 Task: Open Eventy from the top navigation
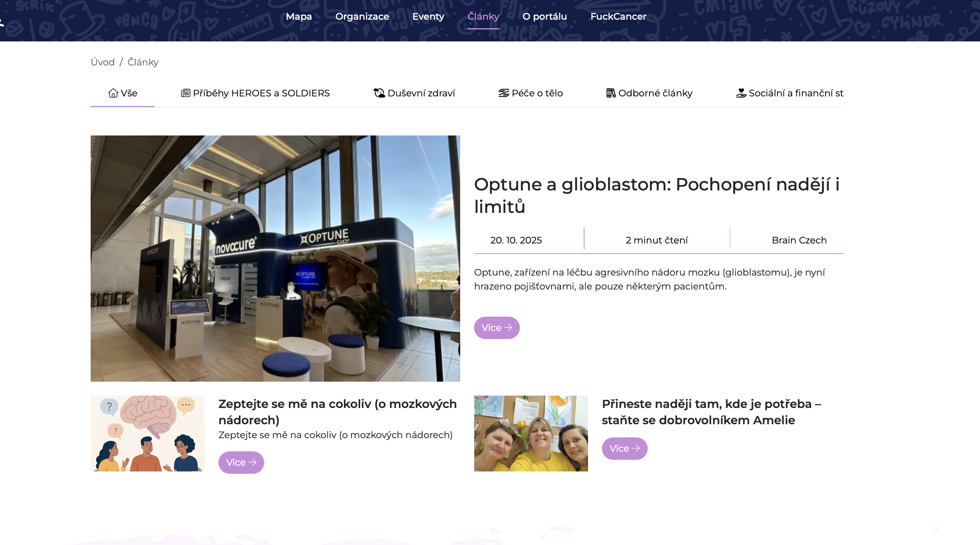[x=428, y=17]
